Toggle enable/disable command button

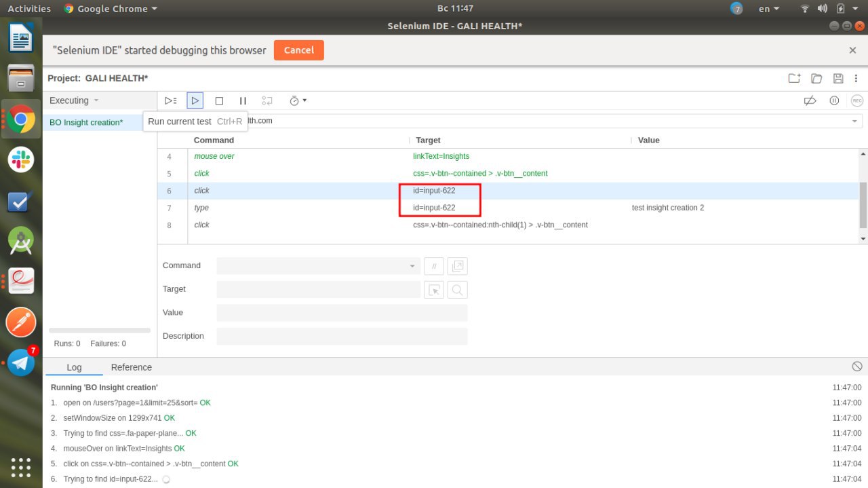click(434, 266)
